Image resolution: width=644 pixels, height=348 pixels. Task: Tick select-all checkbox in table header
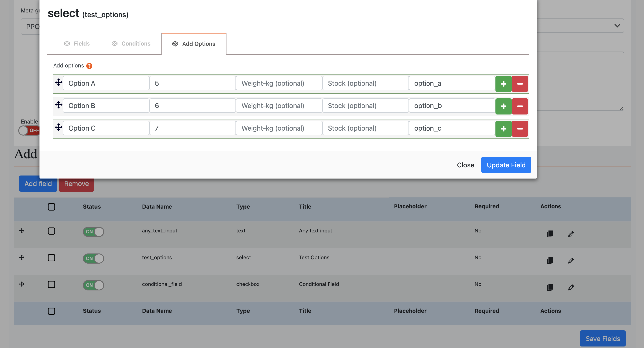coord(51,207)
